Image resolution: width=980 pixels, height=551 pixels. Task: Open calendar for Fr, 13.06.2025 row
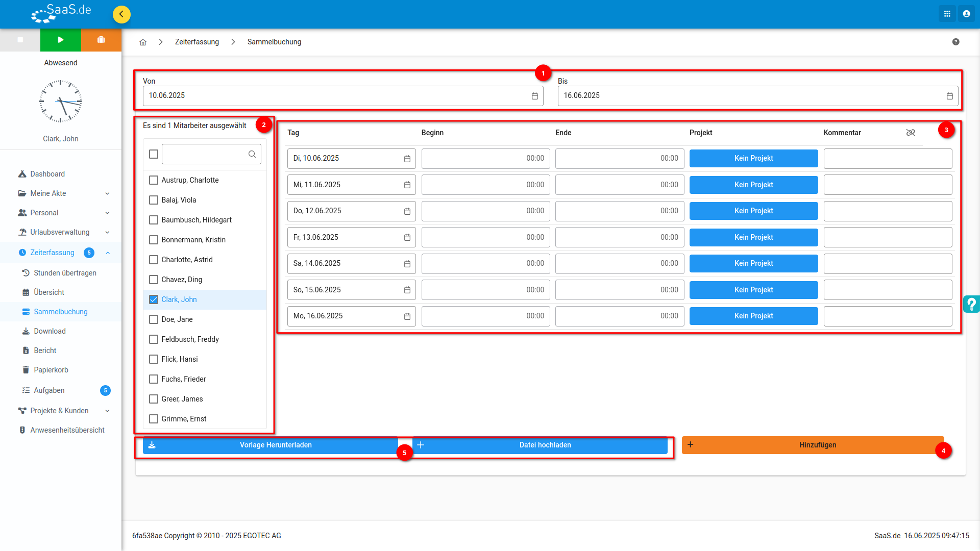click(x=407, y=237)
